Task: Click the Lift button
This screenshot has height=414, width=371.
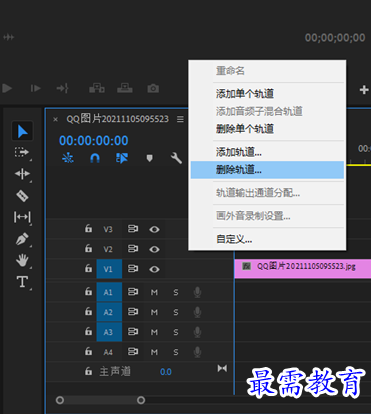Action: click(97, 88)
